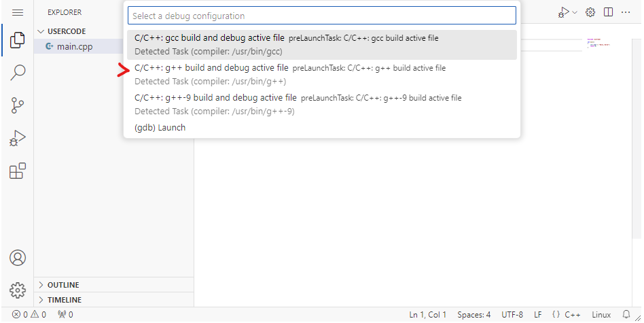Viewport: 644px width, 323px height.
Task: Open the Search view
Action: [17, 72]
